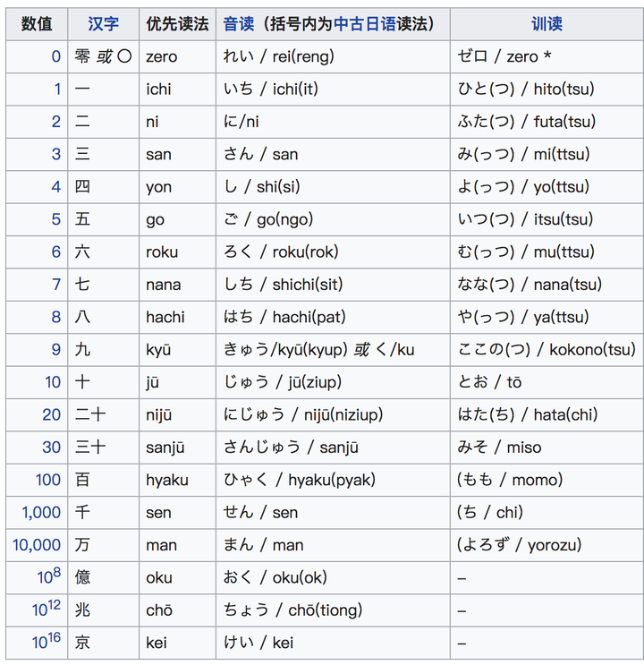644x665 pixels.
Task: Open the 汉字 header link
Action: coord(103,24)
